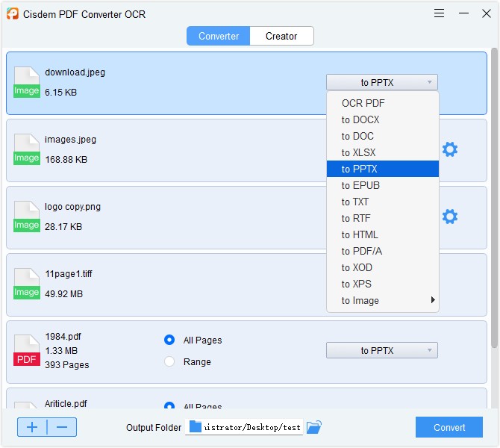Open settings gear for images.jpeg
The width and height of the screenshot is (500, 448).
pyautogui.click(x=449, y=149)
